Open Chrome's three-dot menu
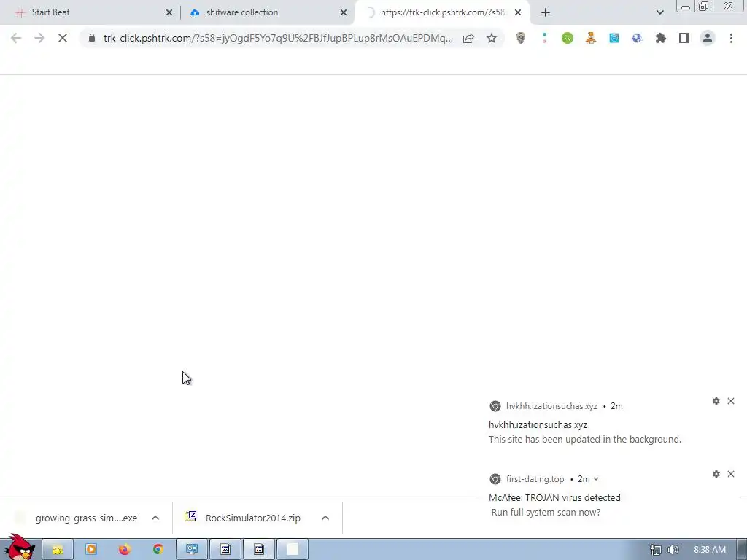Screen dimensions: 747x560 click(x=731, y=38)
